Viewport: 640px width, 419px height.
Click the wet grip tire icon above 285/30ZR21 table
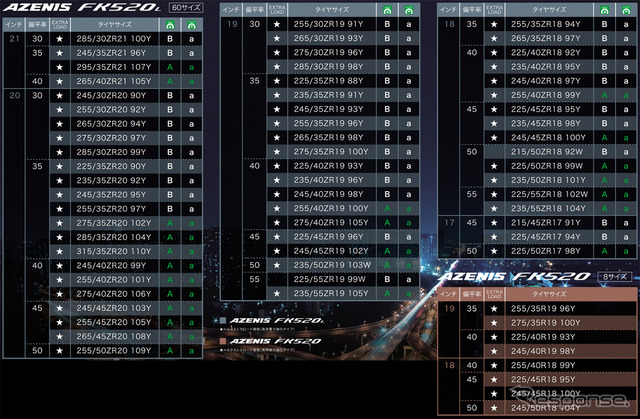pos(191,25)
